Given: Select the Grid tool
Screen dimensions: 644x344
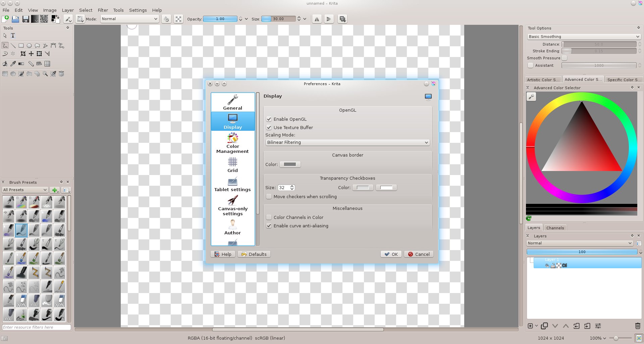Looking at the screenshot, I should point(47,64).
